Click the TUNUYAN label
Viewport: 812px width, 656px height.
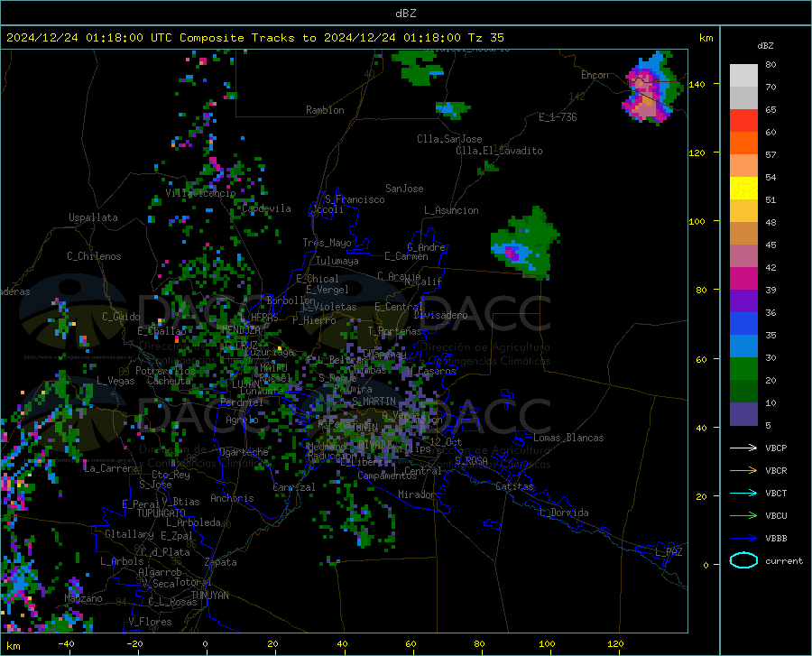click(x=209, y=596)
